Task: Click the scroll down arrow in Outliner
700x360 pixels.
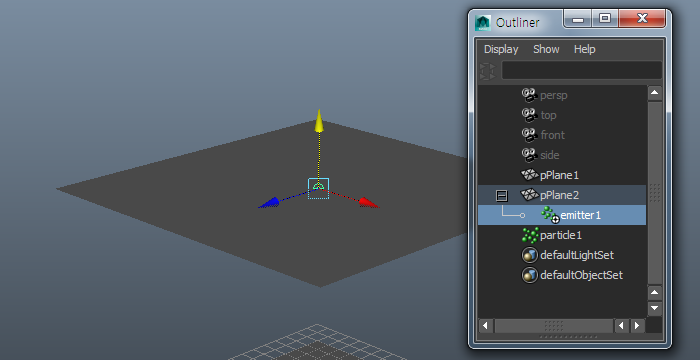Action: pos(654,308)
